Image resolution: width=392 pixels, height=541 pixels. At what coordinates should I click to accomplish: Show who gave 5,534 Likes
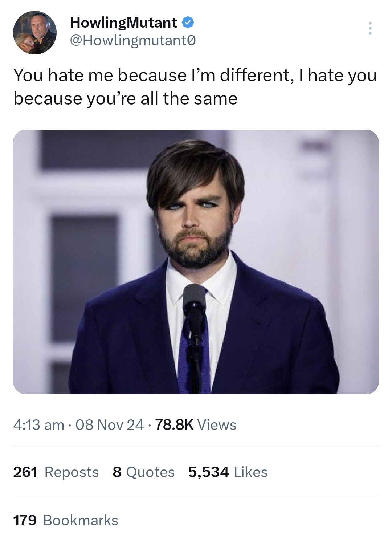228,472
